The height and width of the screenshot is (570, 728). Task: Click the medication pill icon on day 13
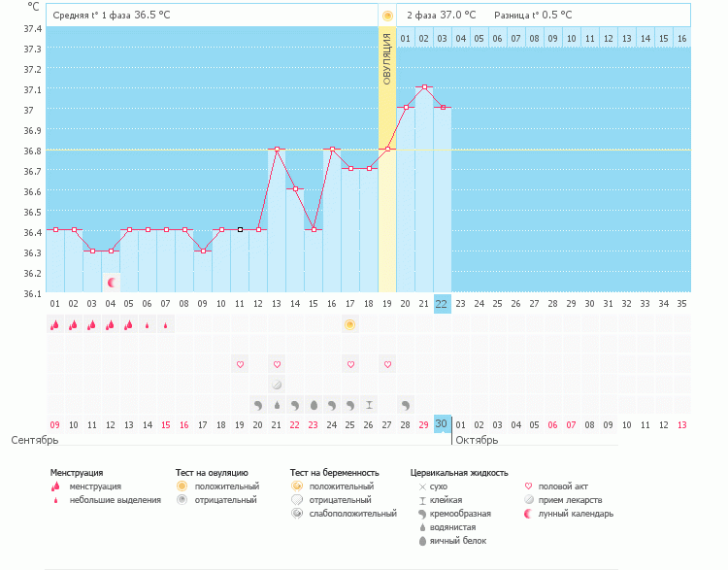tap(277, 385)
